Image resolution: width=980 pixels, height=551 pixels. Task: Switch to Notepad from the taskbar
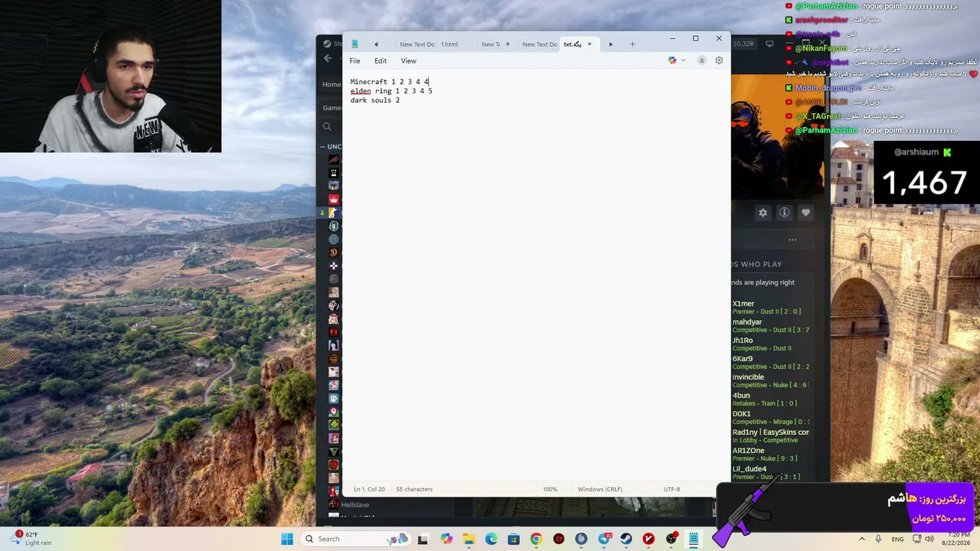click(694, 539)
